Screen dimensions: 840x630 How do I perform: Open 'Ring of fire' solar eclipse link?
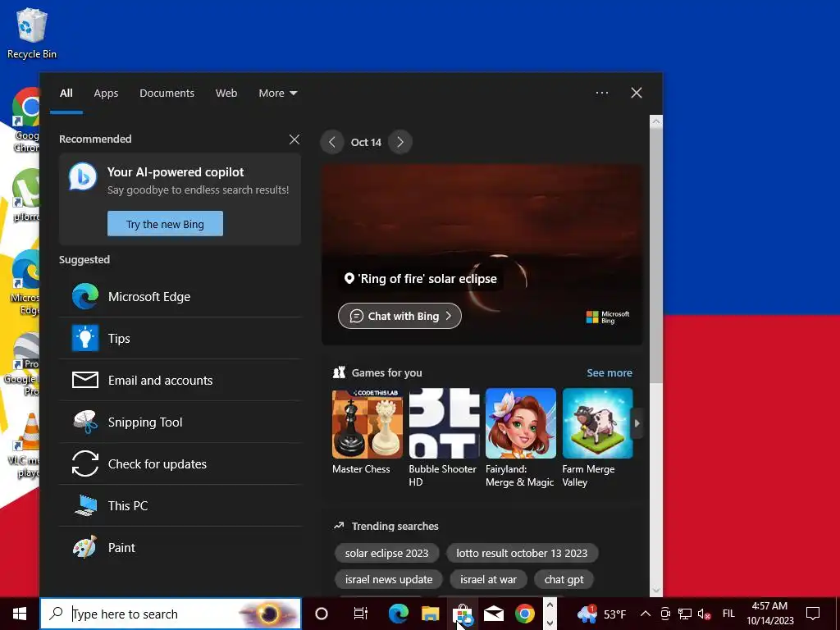[x=421, y=279]
